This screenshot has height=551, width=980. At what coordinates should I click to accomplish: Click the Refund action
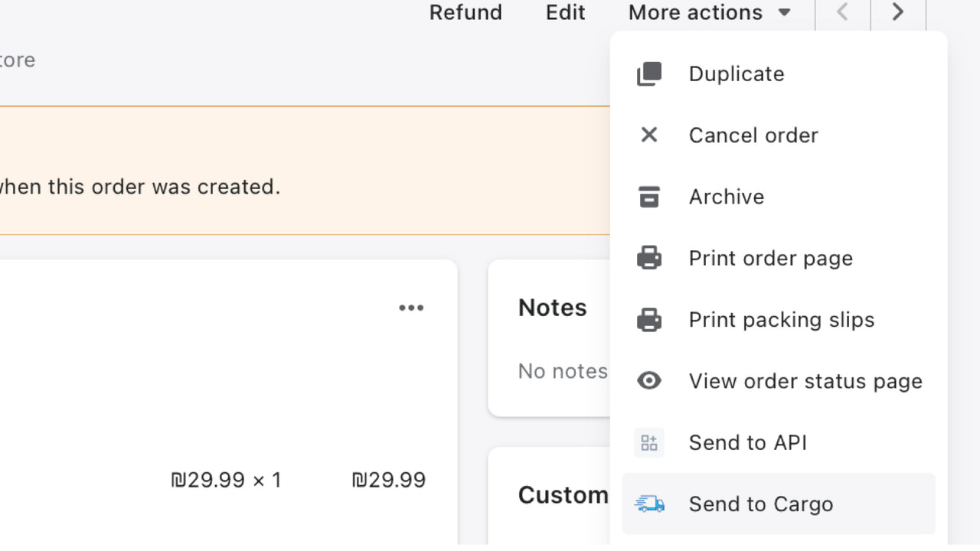click(465, 12)
